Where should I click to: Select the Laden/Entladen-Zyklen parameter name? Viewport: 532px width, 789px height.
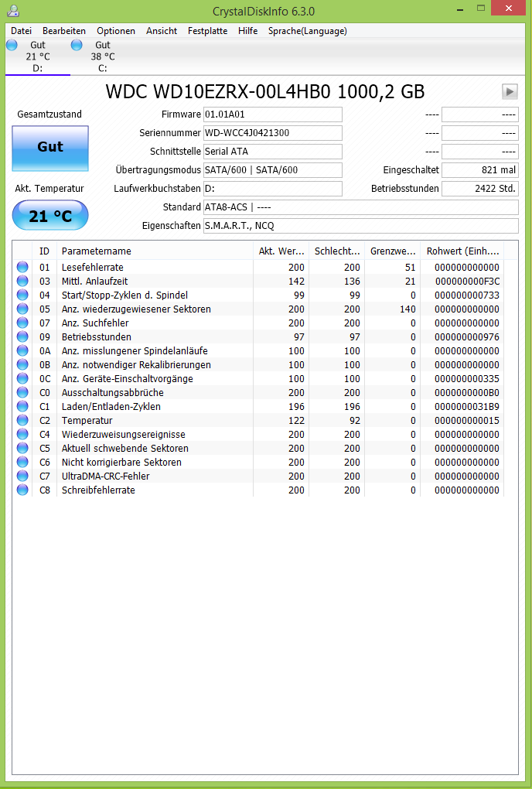111,407
